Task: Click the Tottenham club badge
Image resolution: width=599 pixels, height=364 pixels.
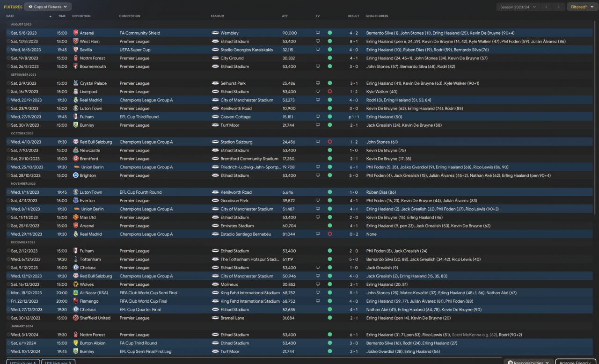Action: click(x=76, y=260)
